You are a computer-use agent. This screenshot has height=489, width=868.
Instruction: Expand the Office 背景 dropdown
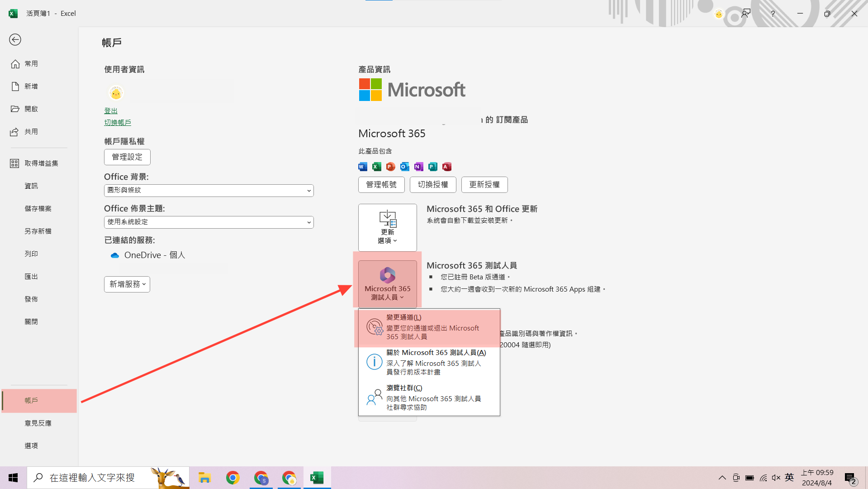[x=209, y=191]
